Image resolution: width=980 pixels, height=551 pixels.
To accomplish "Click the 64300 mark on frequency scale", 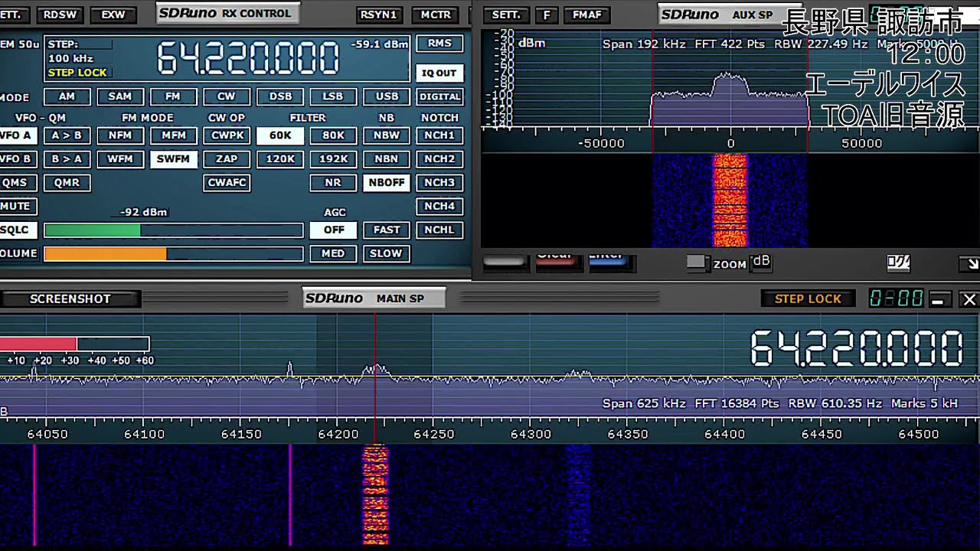I will pos(531,434).
